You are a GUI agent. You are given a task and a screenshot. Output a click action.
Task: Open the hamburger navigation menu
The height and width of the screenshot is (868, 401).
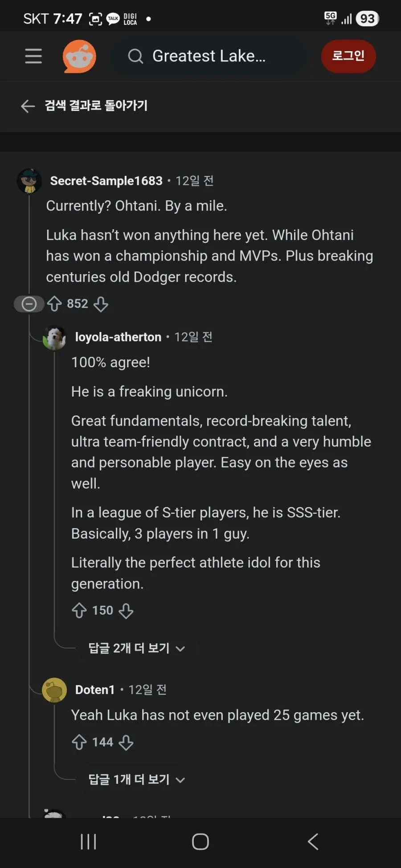point(33,56)
